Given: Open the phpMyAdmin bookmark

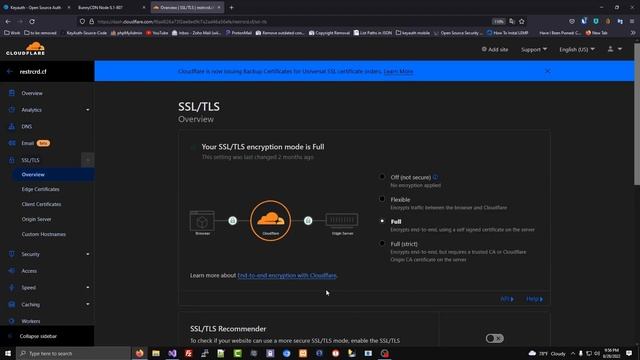Looking at the screenshot, I should pyautogui.click(x=126, y=33).
